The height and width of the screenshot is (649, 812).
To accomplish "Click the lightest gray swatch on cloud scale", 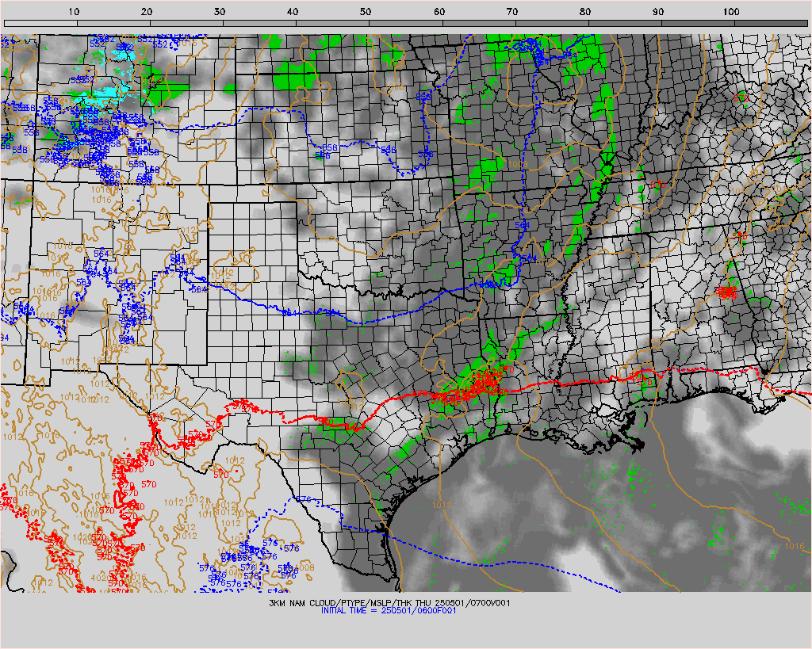I will click(x=40, y=23).
